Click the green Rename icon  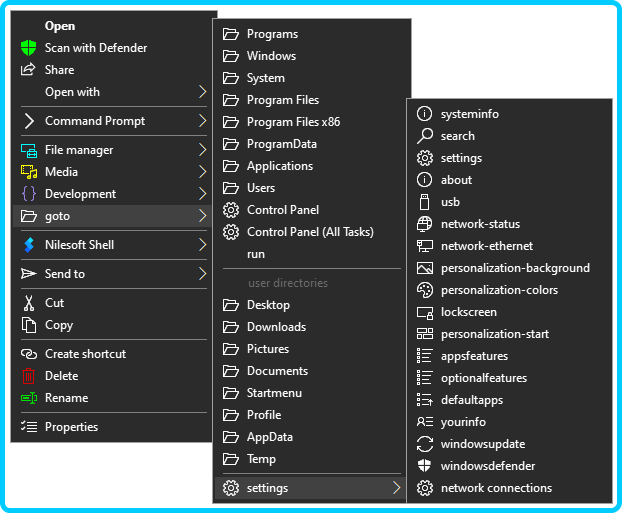coord(29,398)
